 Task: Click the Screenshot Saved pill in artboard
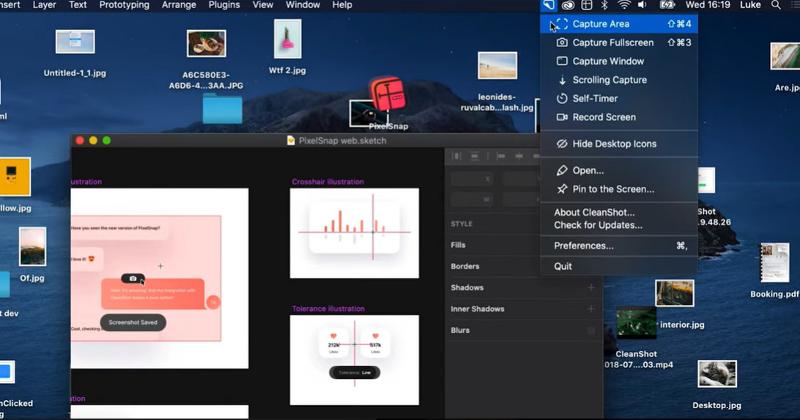133,323
